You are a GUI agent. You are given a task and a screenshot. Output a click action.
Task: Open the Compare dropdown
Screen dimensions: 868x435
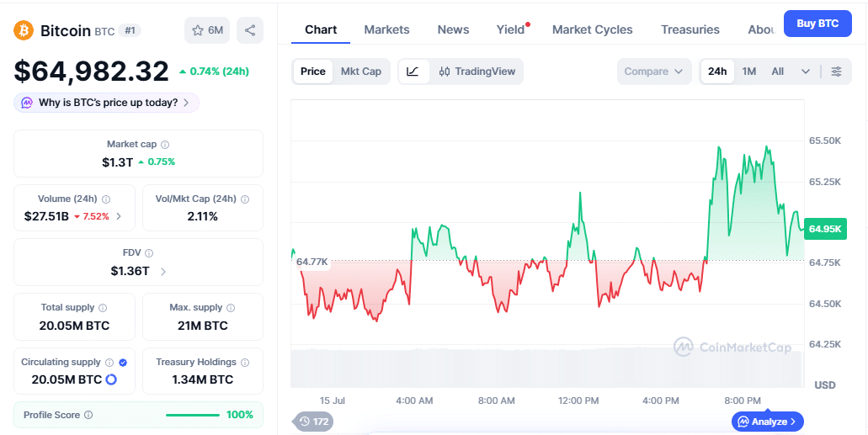(654, 72)
